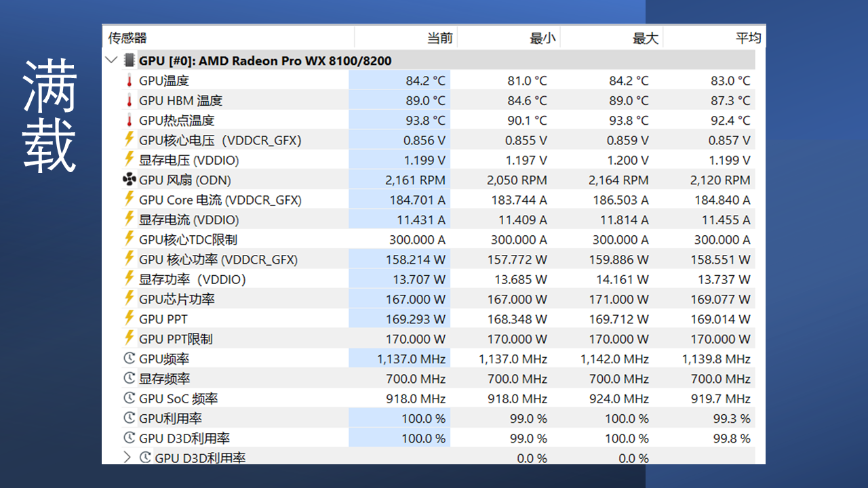Select the GPU芯片功率 row label
Image resolution: width=868 pixels, height=488 pixels.
177,299
